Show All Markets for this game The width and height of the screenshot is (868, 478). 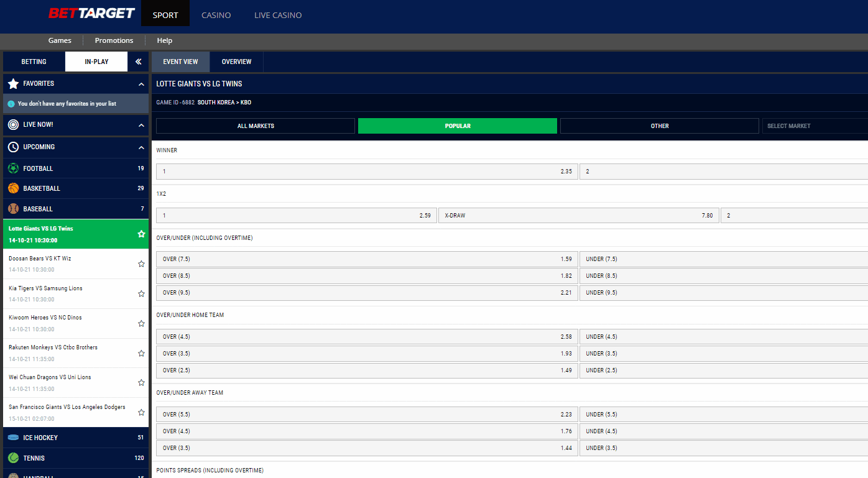click(256, 126)
